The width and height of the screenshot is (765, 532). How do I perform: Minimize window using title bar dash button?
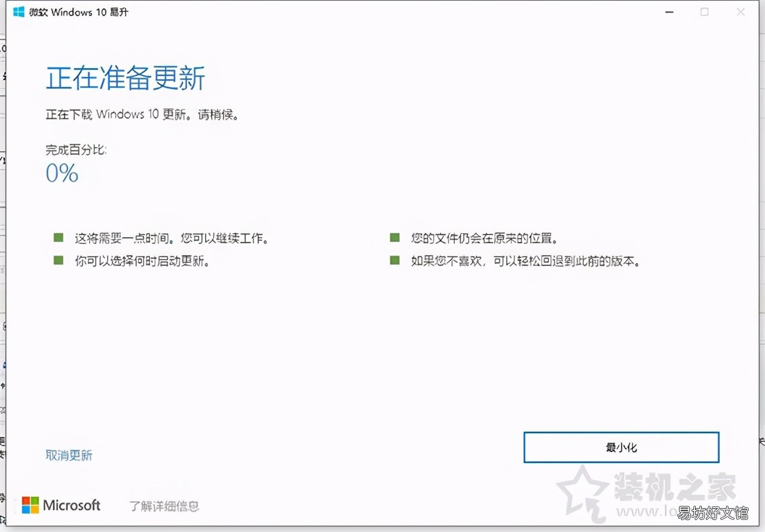(x=668, y=12)
